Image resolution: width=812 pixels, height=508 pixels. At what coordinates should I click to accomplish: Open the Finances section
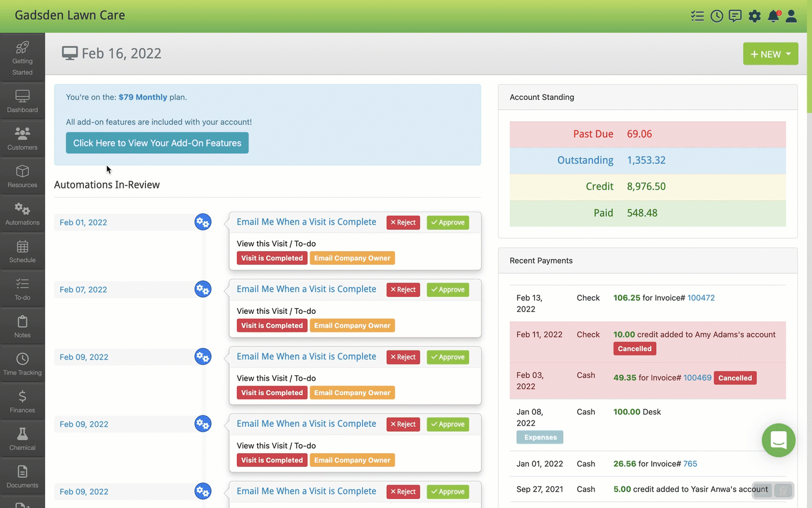coord(23,401)
